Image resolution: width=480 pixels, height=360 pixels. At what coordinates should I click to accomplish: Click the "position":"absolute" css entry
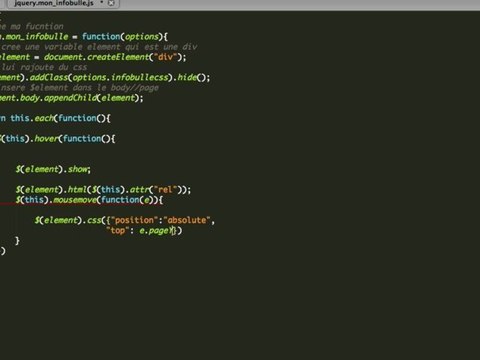click(x=161, y=220)
